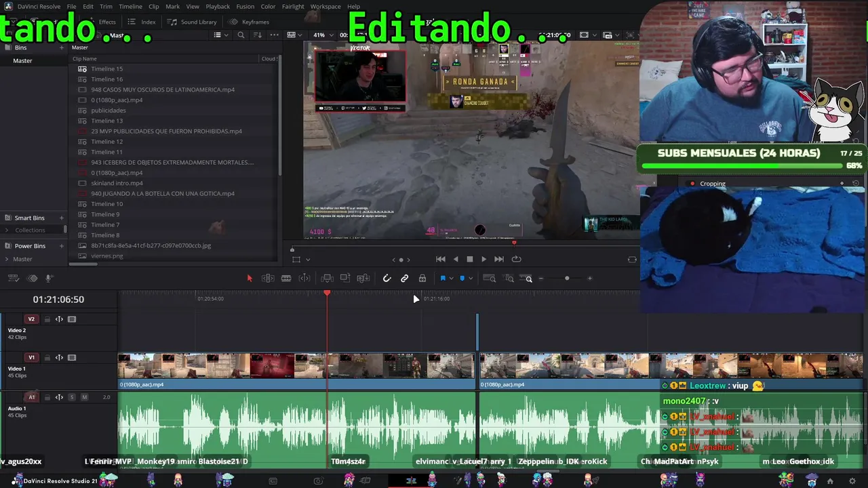The width and height of the screenshot is (868, 488).
Task: Disable the Video 1 track filmstrip toggle
Action: point(72,358)
